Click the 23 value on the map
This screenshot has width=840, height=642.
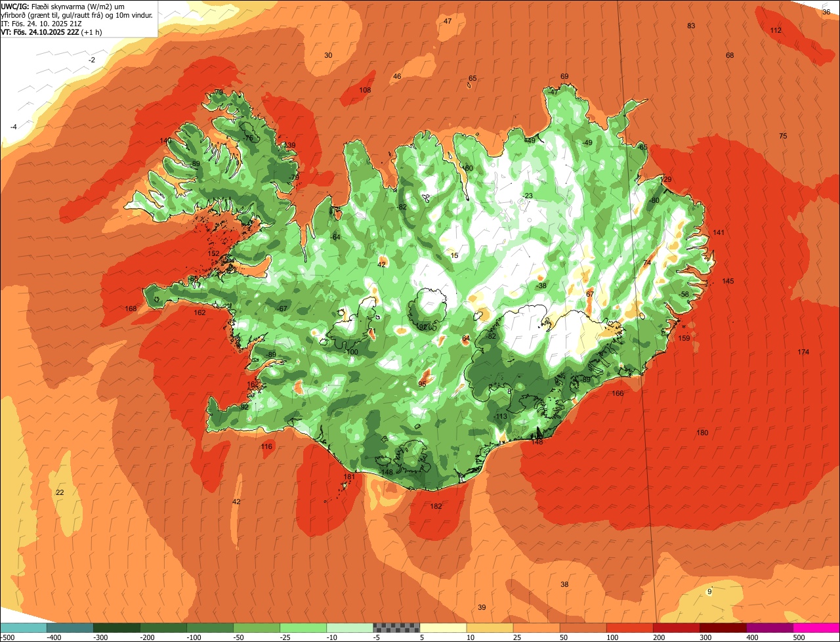529,196
